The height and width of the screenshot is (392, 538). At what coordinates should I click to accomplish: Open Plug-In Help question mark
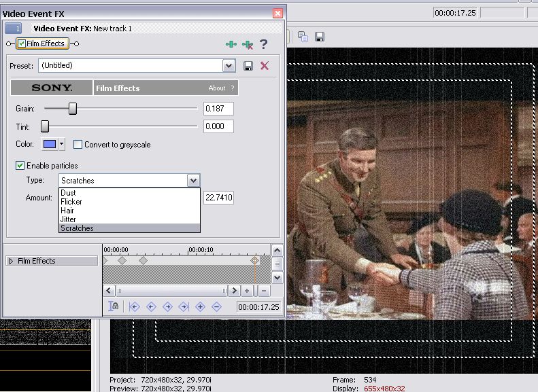coord(263,44)
